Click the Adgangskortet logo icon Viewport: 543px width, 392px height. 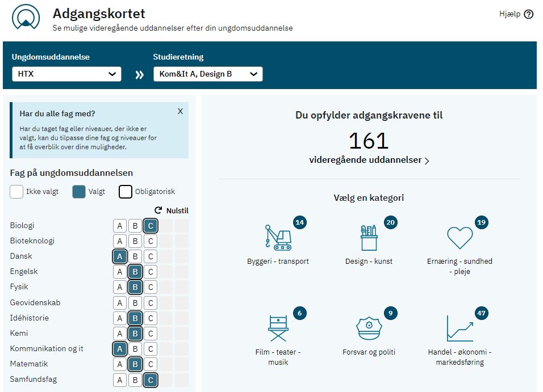pyautogui.click(x=26, y=16)
